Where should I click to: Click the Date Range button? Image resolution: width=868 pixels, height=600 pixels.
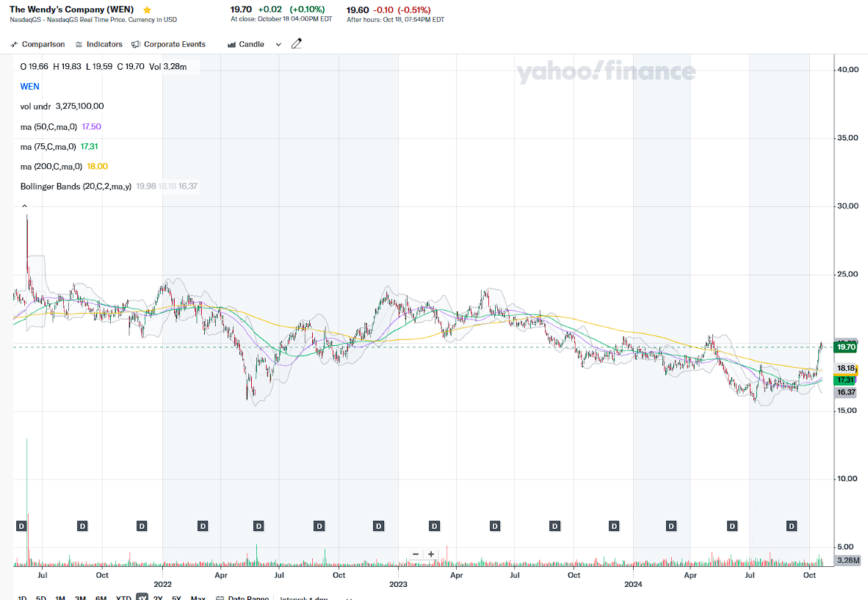tap(242, 598)
